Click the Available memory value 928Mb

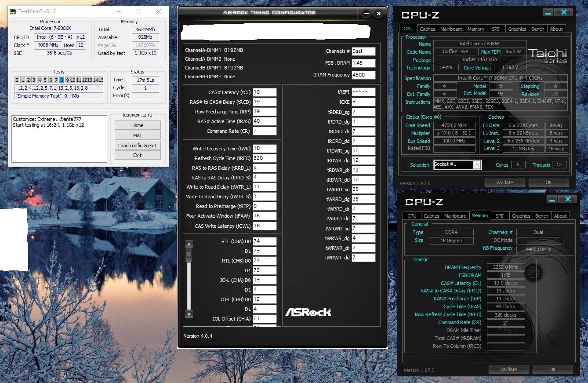[x=145, y=37]
